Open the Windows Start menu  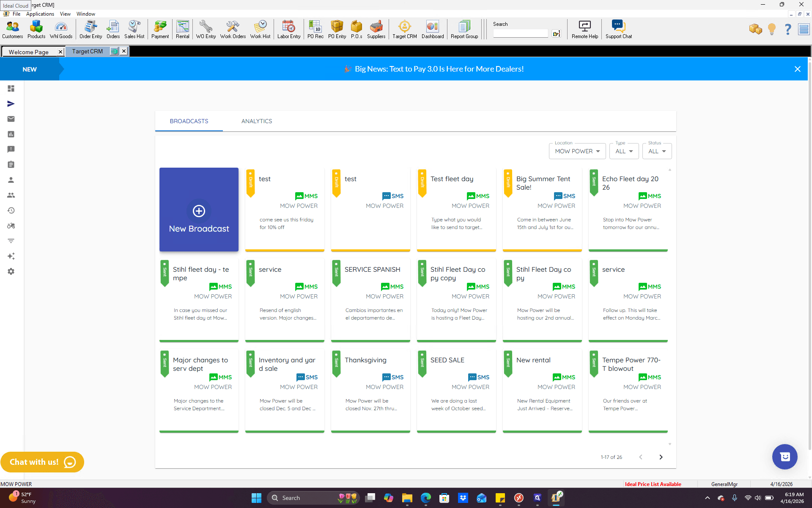pyautogui.click(x=256, y=498)
